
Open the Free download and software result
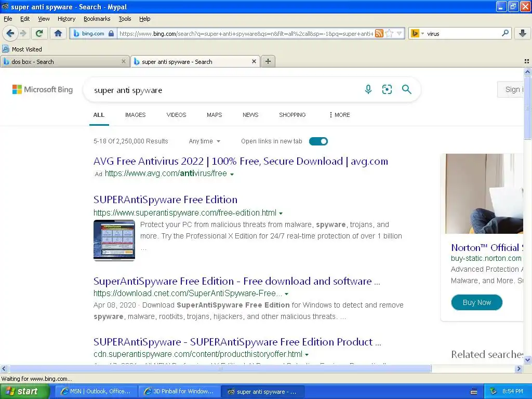click(237, 281)
